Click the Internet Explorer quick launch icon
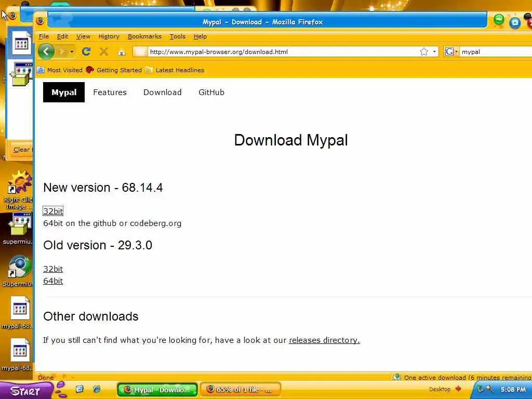 (96, 389)
